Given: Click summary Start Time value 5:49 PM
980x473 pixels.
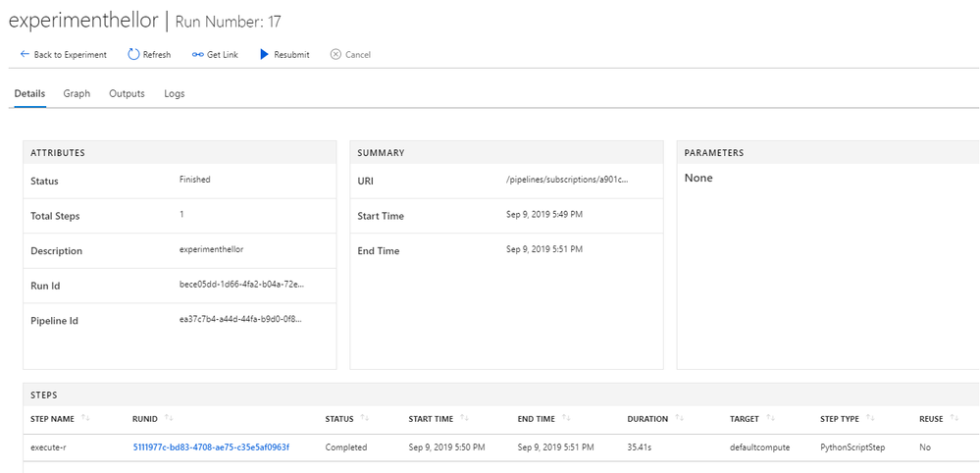Looking at the screenshot, I should pyautogui.click(x=544, y=214).
